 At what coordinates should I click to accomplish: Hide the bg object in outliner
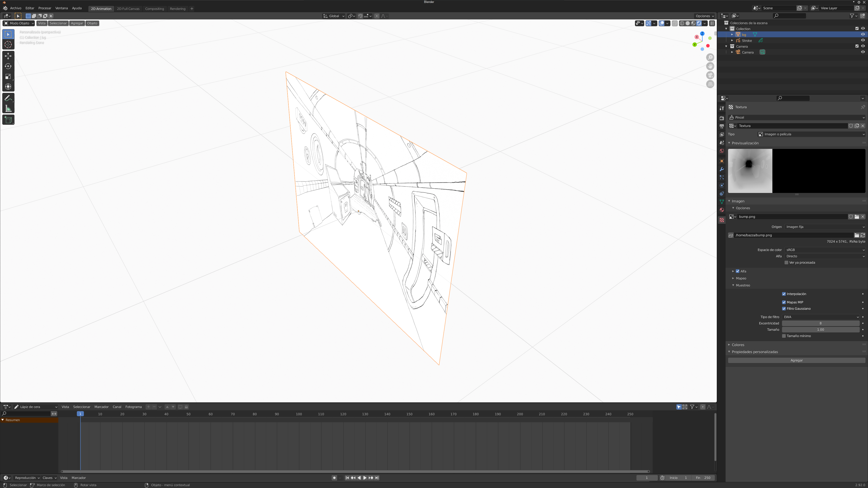863,34
